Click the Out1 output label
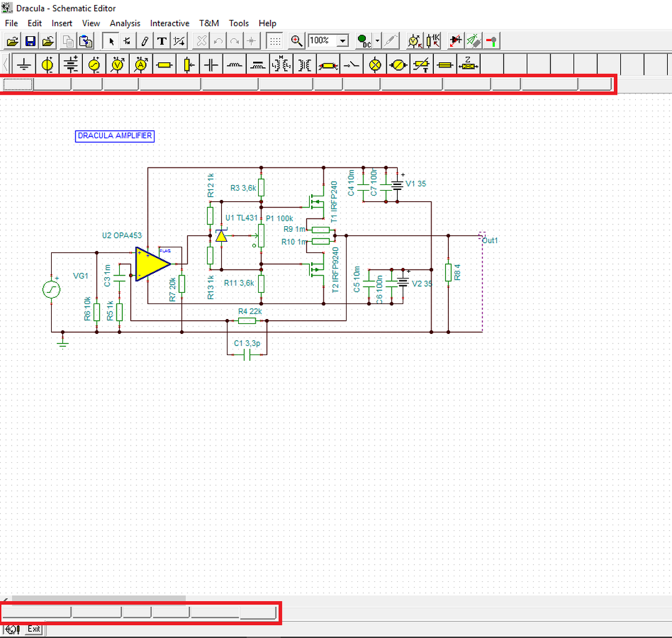The height and width of the screenshot is (638, 672). click(x=490, y=240)
